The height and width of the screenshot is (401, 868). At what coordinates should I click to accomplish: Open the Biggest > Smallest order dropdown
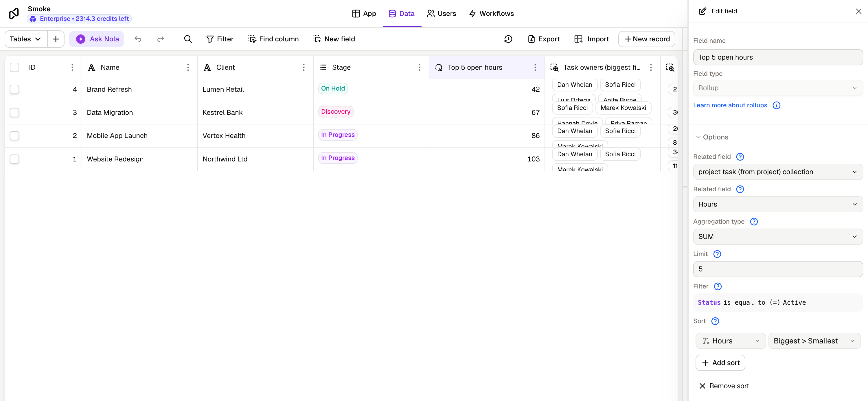[x=814, y=341]
